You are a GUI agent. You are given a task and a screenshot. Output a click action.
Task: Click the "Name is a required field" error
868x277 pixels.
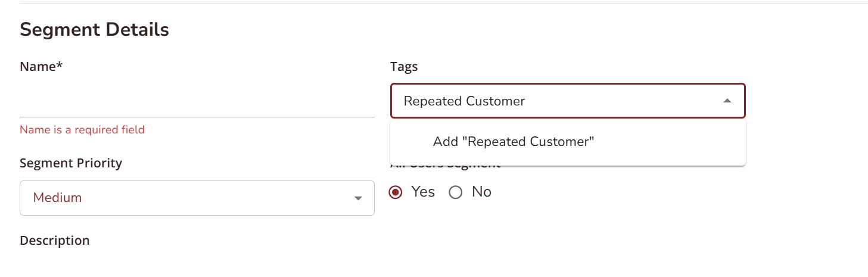(82, 129)
